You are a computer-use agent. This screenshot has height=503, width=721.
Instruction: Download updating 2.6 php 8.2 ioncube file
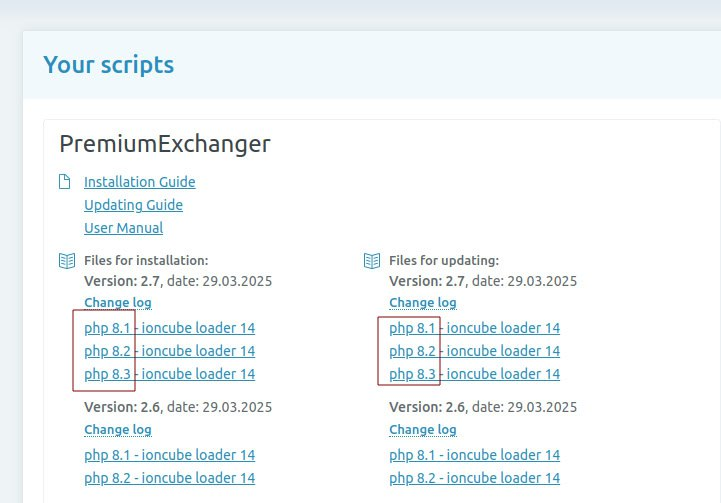tap(474, 478)
